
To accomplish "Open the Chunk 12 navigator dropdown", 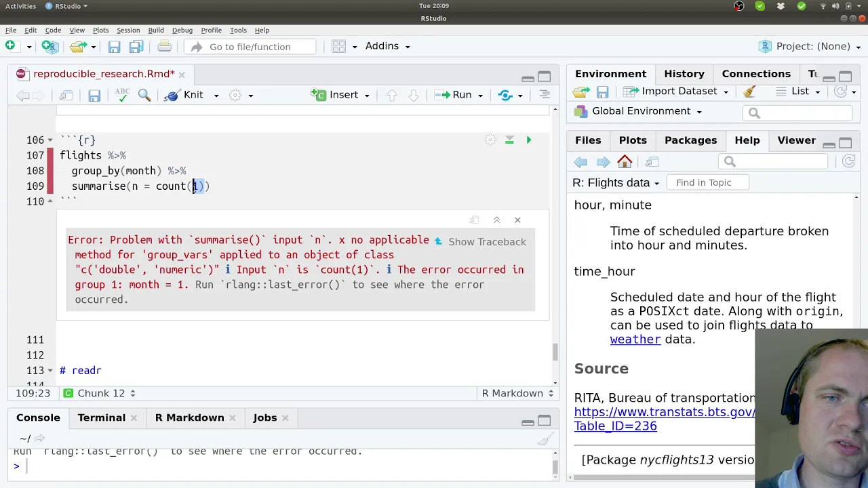I will 99,393.
